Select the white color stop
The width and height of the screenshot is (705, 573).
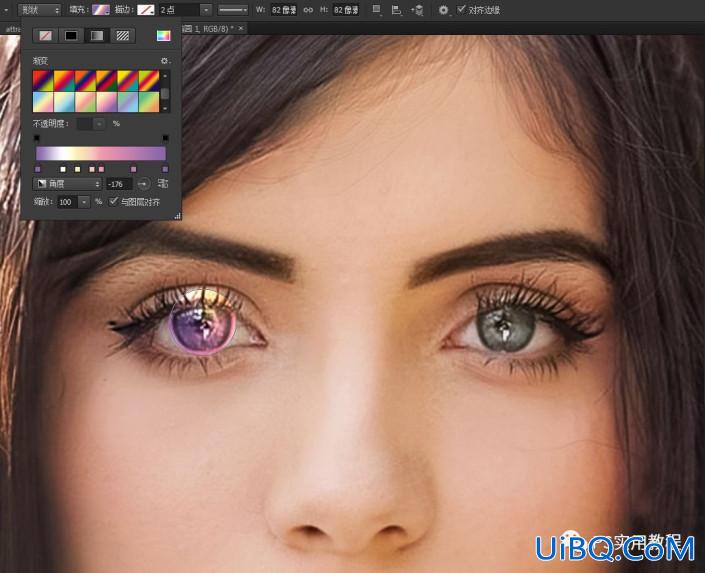pos(63,169)
